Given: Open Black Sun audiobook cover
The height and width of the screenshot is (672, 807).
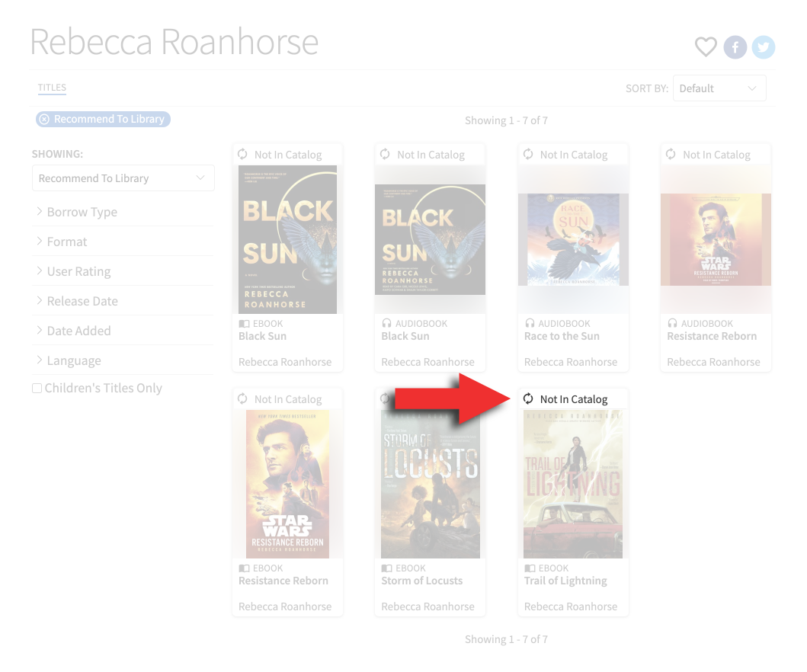Looking at the screenshot, I should (x=431, y=239).
